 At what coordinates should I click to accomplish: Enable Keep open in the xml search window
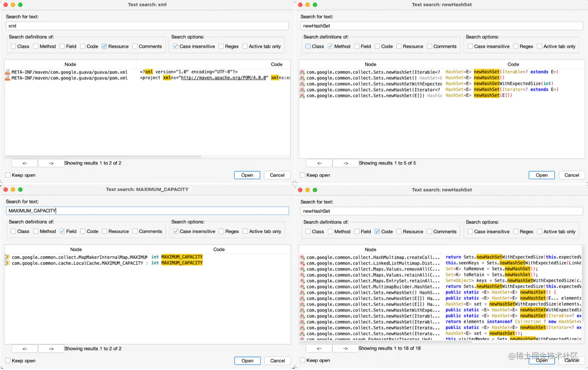(8, 175)
